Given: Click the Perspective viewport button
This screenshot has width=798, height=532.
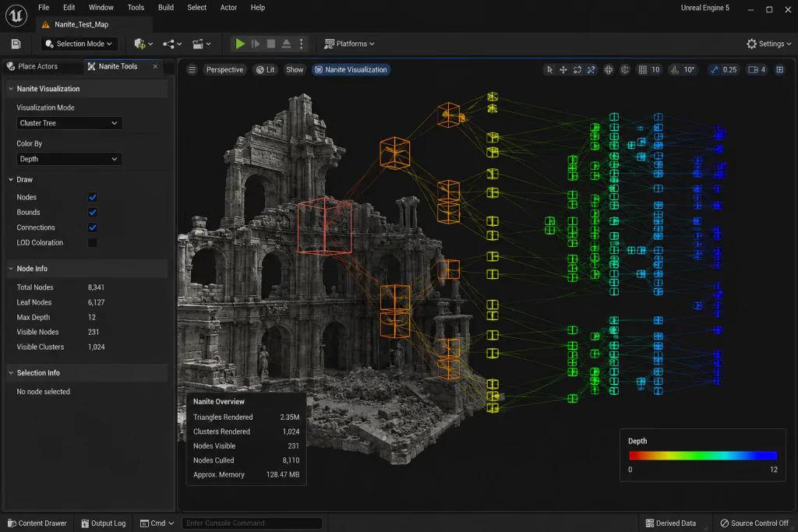Looking at the screenshot, I should [224, 69].
